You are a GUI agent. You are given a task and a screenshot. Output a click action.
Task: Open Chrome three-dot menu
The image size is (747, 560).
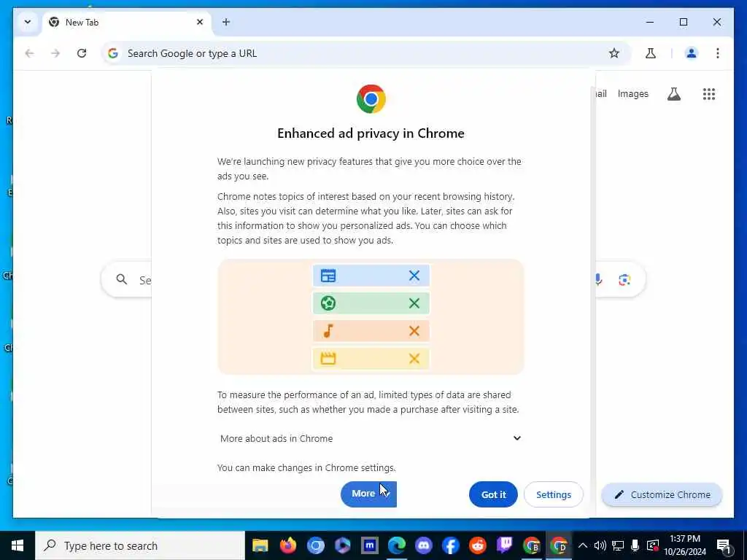718,53
